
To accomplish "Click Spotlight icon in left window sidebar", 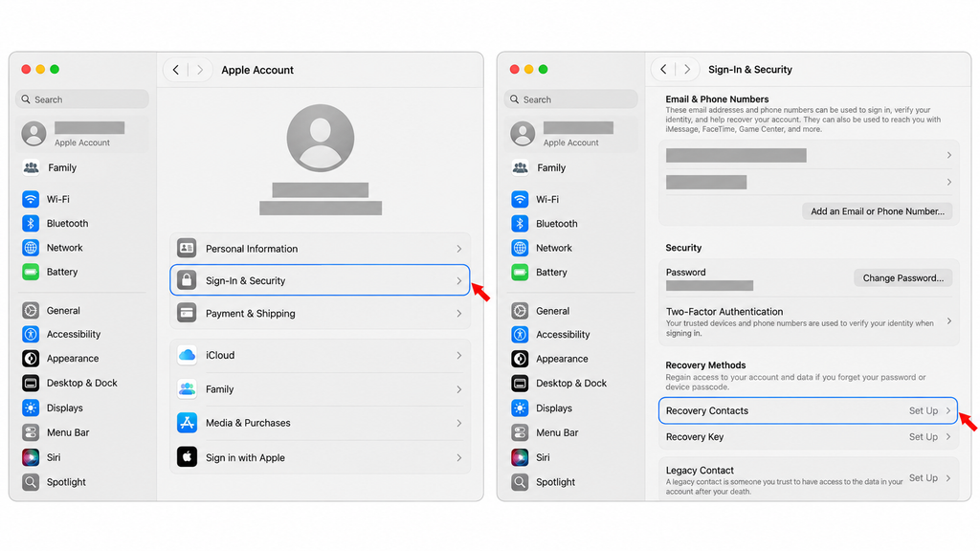I will (31, 482).
